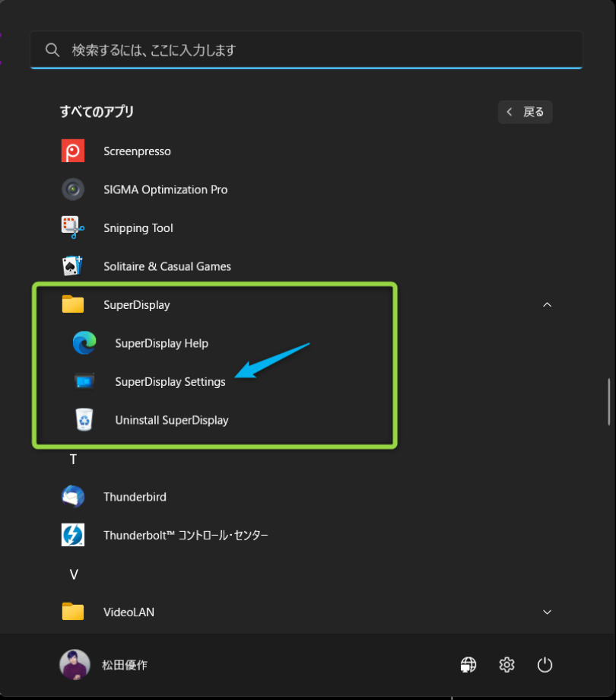Click the letter V section header
The image size is (616, 700).
(74, 574)
